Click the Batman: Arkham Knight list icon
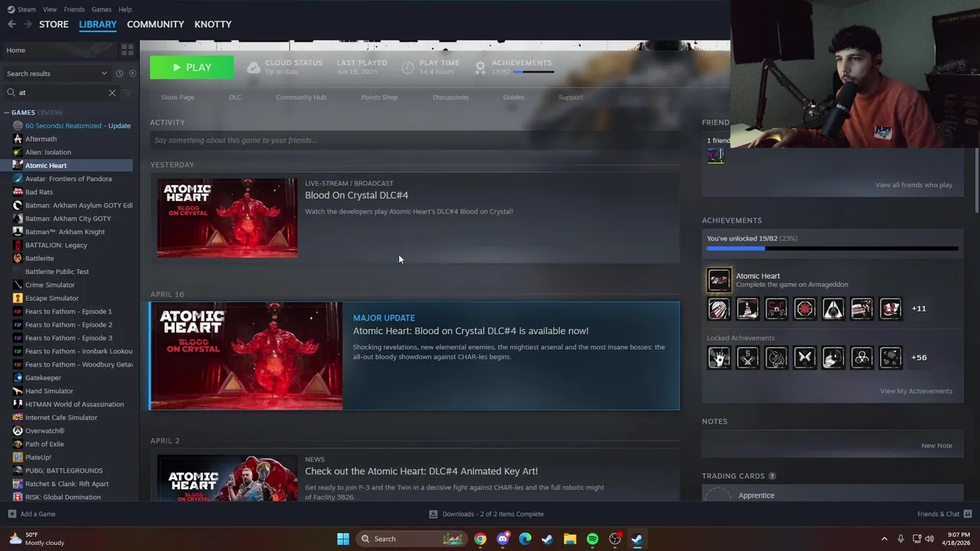Image resolution: width=980 pixels, height=551 pixels. (x=18, y=232)
